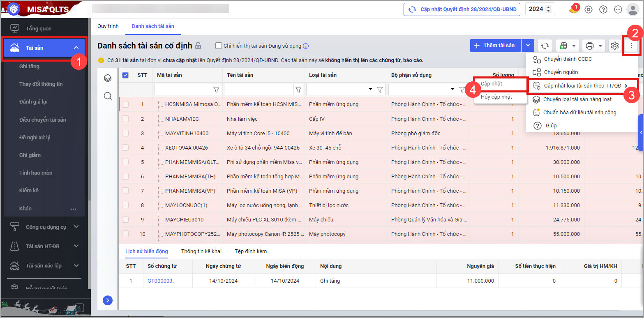The width and height of the screenshot is (644, 318).
Task: Open the Excel export dropdown
Action: [x=568, y=46]
